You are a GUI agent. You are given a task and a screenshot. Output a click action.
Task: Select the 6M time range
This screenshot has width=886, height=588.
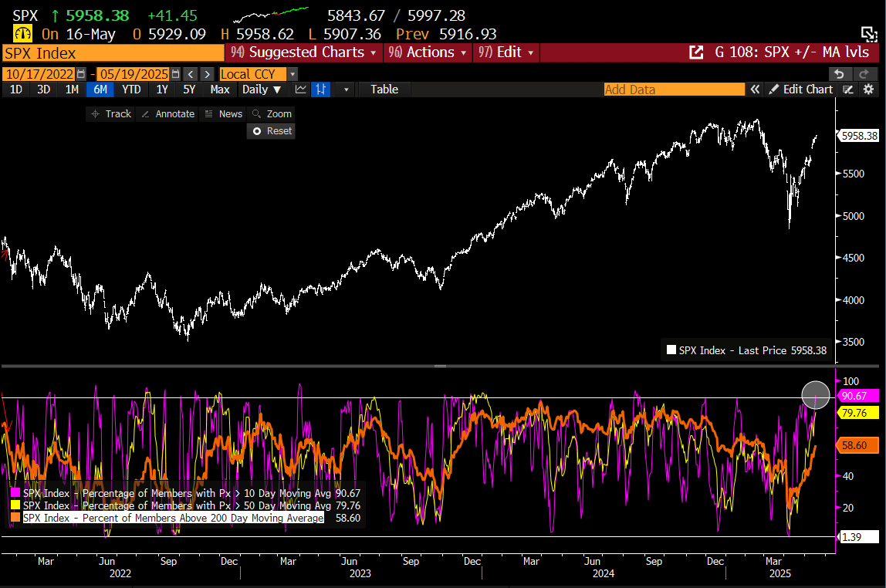click(100, 90)
